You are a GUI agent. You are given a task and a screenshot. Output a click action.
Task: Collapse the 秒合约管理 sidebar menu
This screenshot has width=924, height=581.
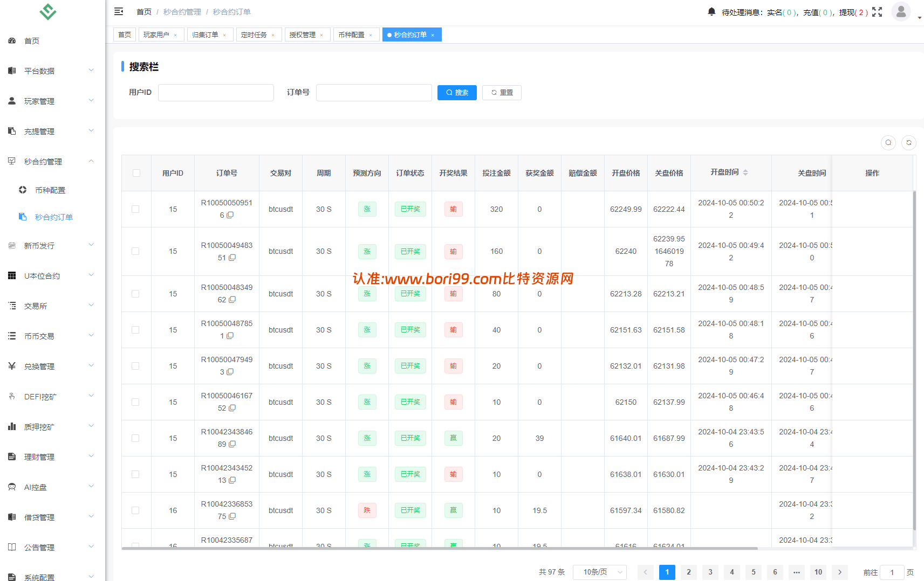click(52, 161)
